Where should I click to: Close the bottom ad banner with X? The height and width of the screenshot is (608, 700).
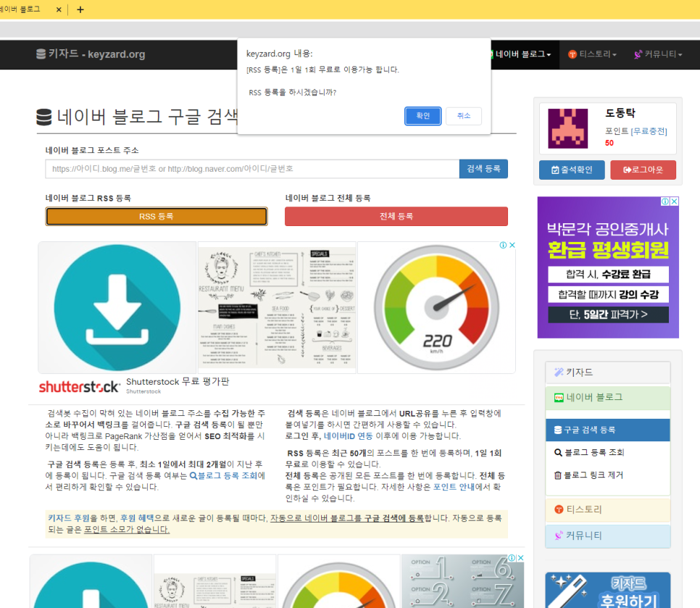(x=520, y=558)
